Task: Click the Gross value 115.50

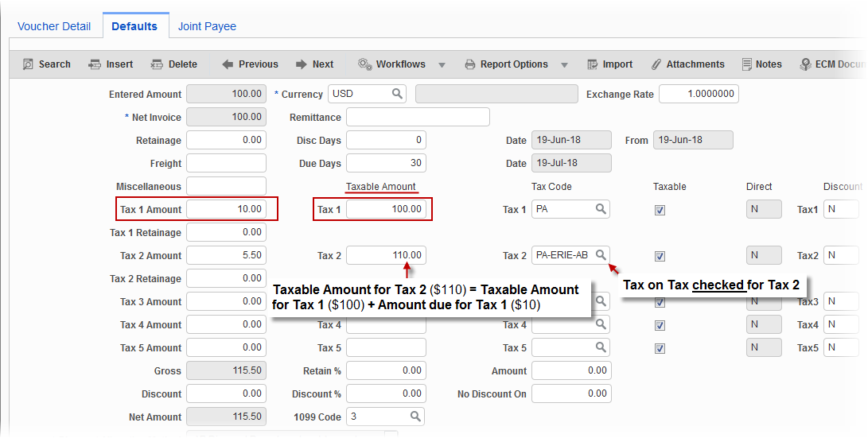Action: pyautogui.click(x=227, y=370)
